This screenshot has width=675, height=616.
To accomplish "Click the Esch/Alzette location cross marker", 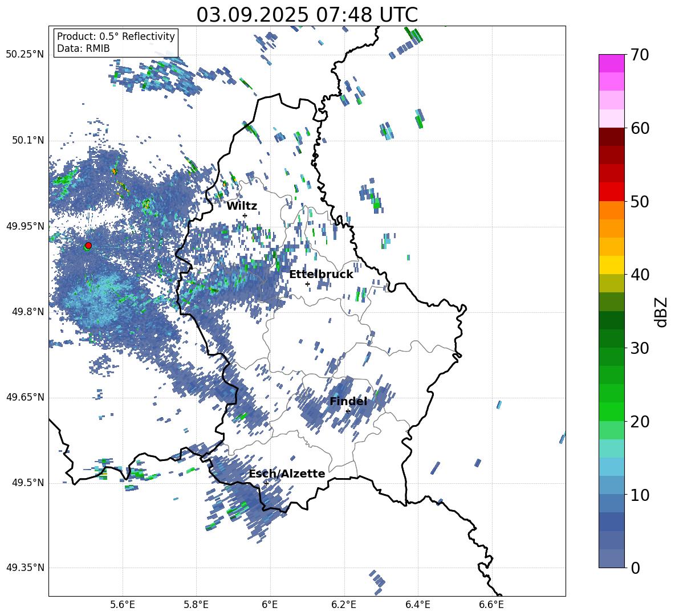I will tap(266, 483).
